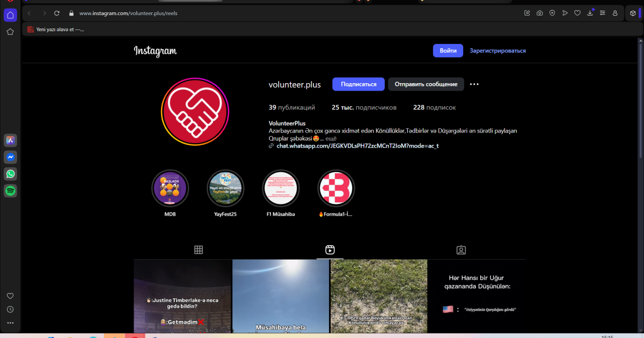Screen dimensions: 644x338
Task: Reload the Instagram page
Action: [57, 13]
